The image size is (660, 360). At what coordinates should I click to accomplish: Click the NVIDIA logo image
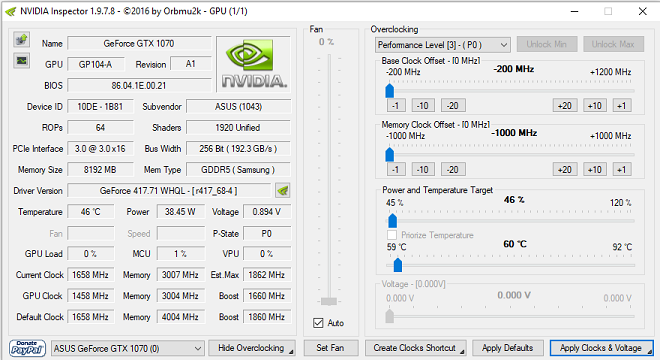[253, 64]
